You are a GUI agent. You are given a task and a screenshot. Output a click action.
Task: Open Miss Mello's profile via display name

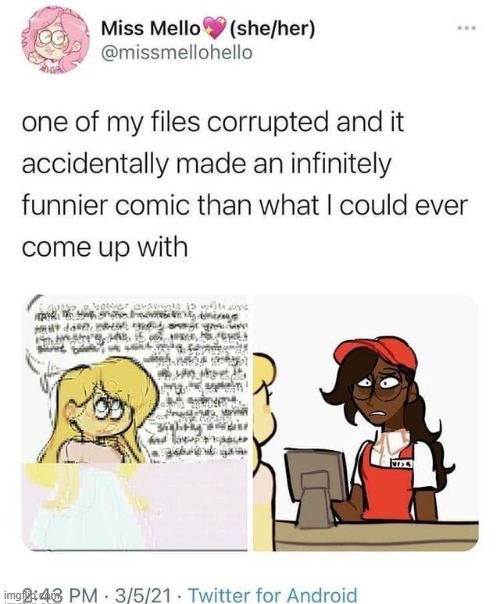pyautogui.click(x=151, y=29)
